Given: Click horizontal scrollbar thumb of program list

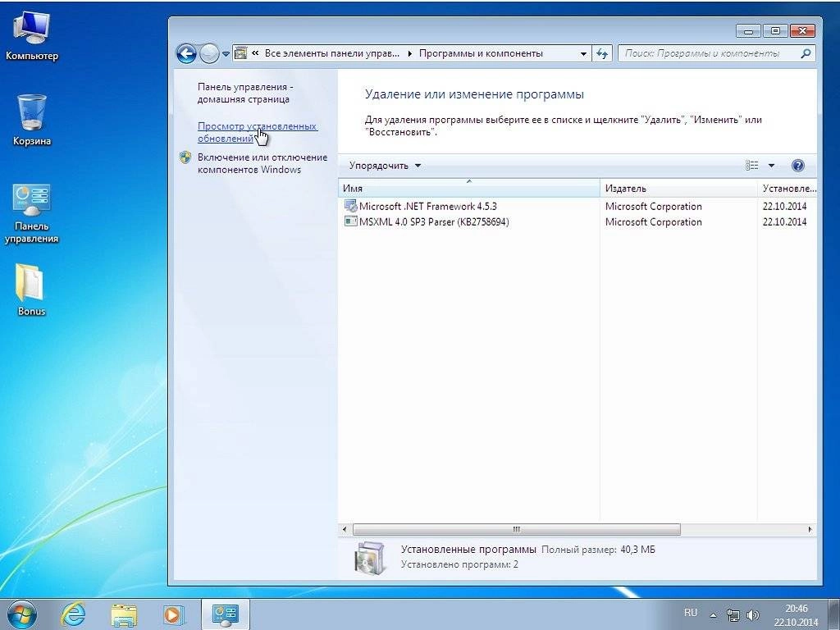Looking at the screenshot, I should pos(517,529).
